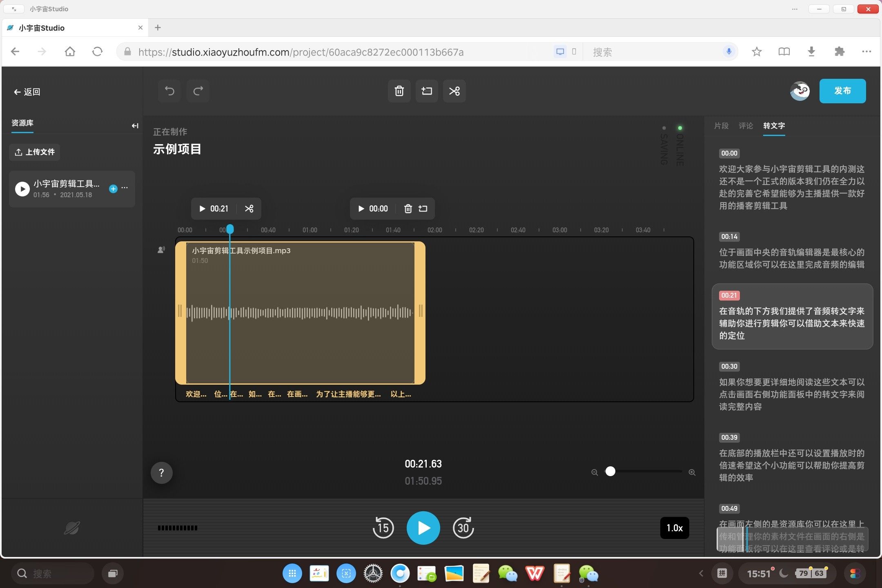Preview the 小宇宙剪辑工具 resource with its play icon
This screenshot has width=882, height=588.
click(22, 189)
